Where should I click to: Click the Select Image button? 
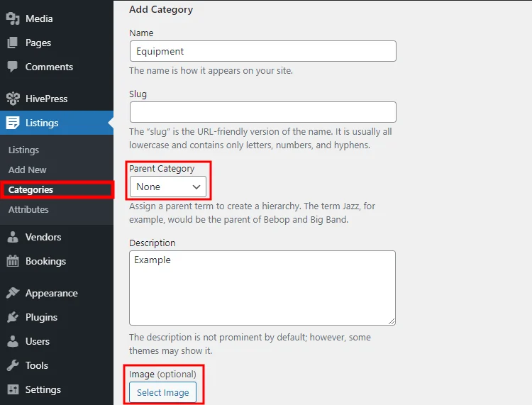pyautogui.click(x=163, y=392)
